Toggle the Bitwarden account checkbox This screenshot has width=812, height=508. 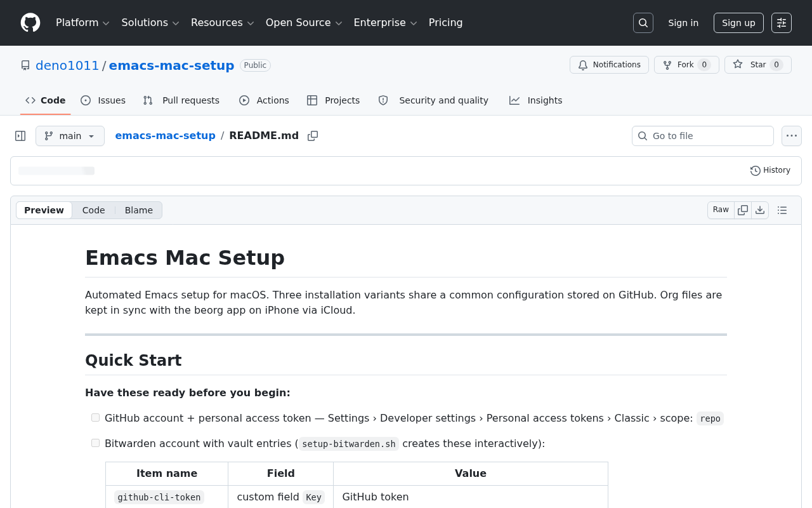coord(96,443)
